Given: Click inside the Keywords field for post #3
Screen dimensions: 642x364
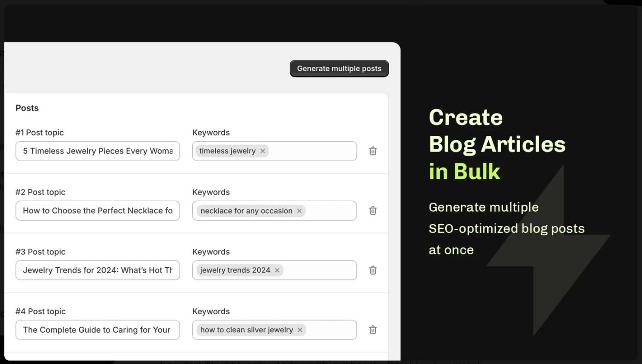Looking at the screenshot, I should pos(324,270).
